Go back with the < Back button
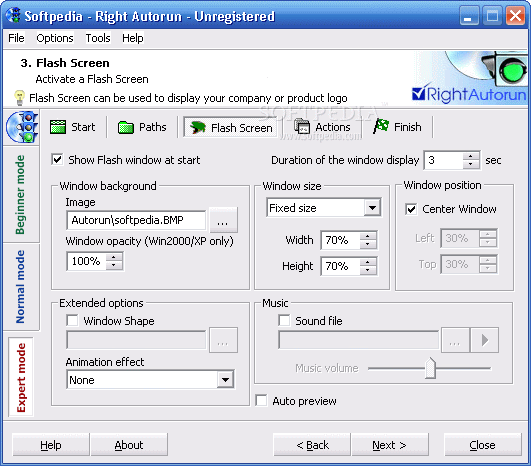Viewport: 531px width, 466px height. (x=312, y=445)
